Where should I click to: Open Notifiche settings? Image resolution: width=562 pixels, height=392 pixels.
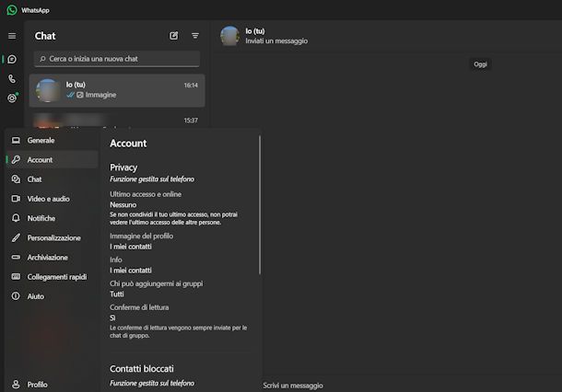[x=52, y=218]
